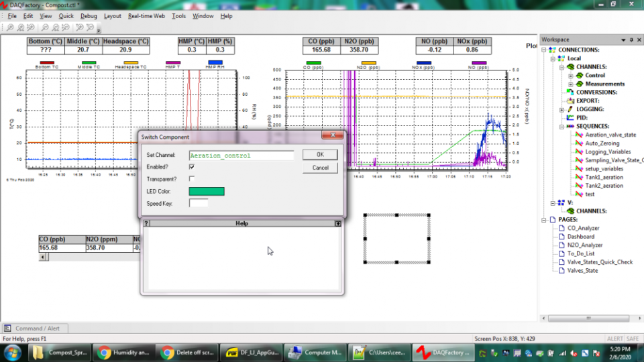Click the Windows Start button

[13, 353]
